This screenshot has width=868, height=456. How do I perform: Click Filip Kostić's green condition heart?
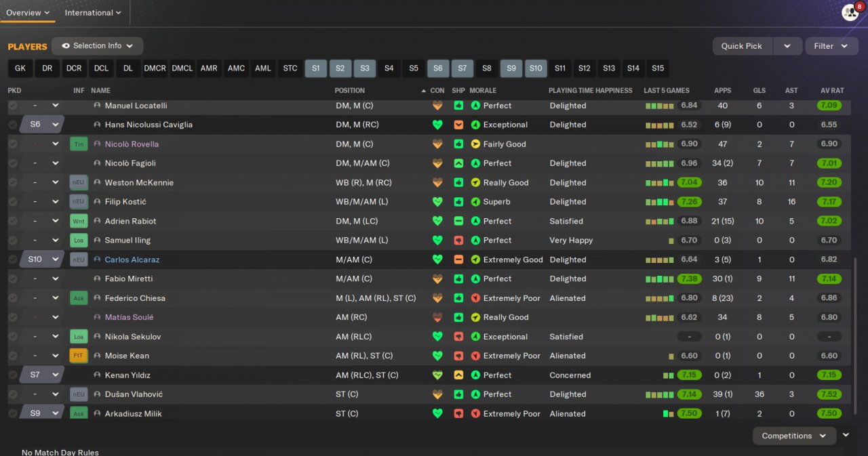[x=437, y=202]
